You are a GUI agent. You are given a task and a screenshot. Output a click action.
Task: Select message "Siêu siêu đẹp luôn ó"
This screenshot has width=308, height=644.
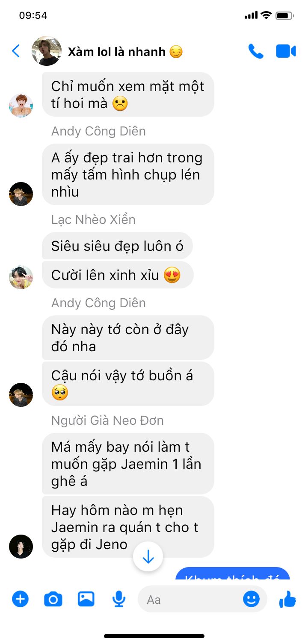[117, 246]
